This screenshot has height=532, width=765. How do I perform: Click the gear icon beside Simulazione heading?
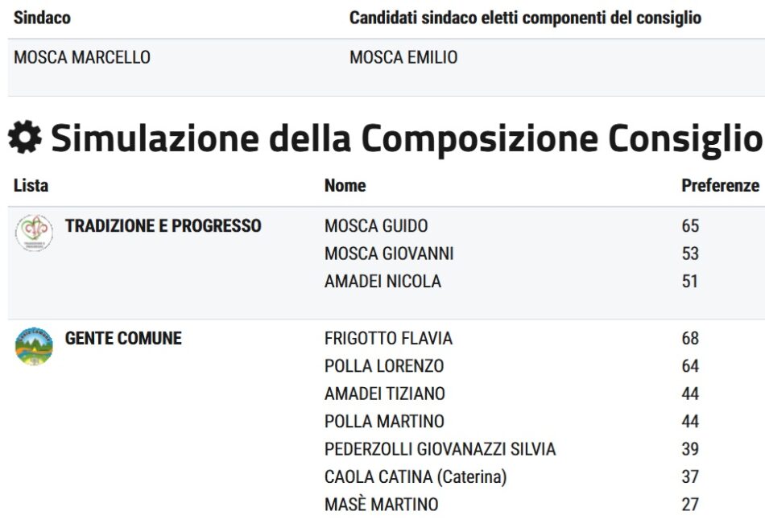(25, 139)
